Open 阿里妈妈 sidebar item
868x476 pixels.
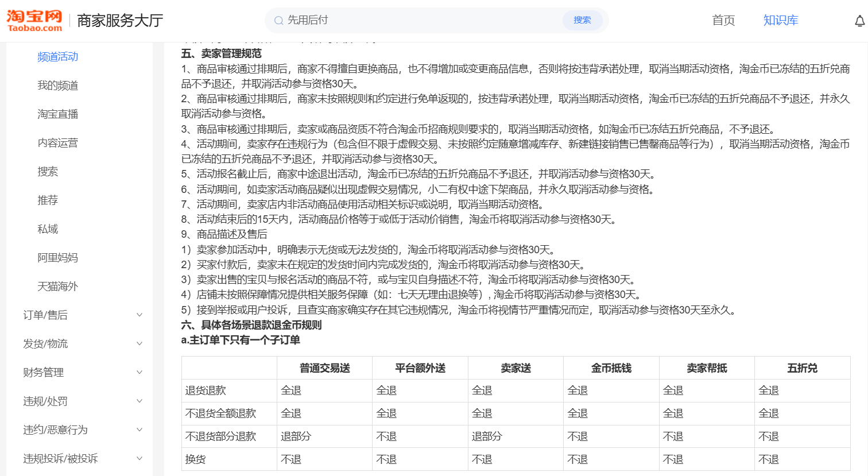click(x=58, y=258)
